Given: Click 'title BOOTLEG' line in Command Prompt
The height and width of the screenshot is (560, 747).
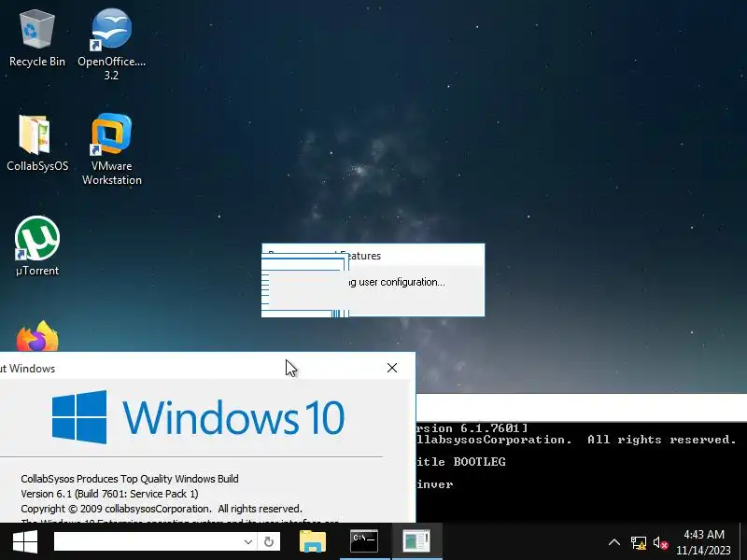Looking at the screenshot, I should [460, 462].
